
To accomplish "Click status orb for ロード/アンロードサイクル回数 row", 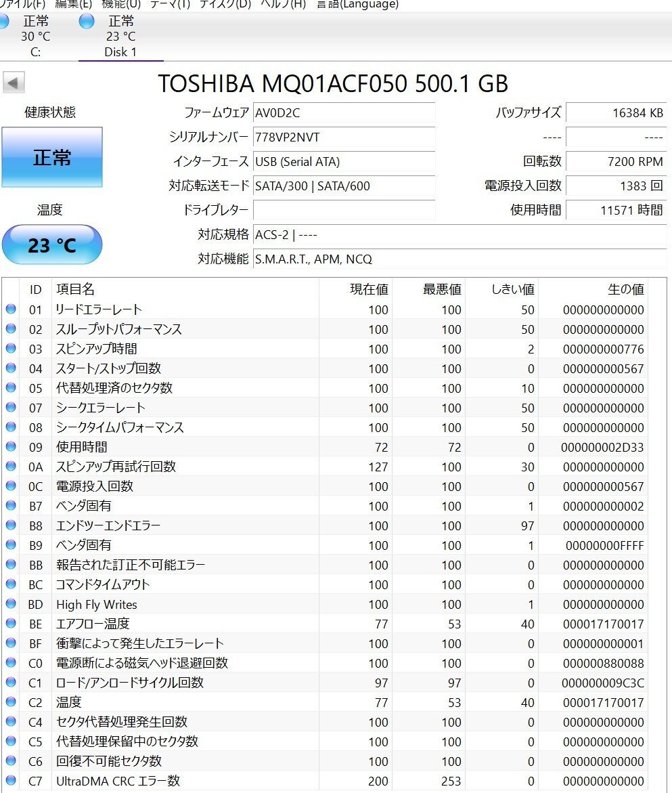I will tap(11, 682).
